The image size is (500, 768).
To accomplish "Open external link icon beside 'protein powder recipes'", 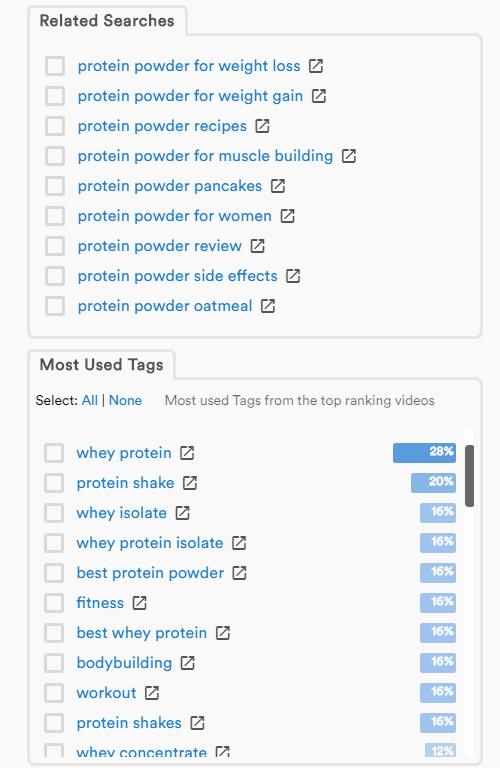I will tap(262, 126).
